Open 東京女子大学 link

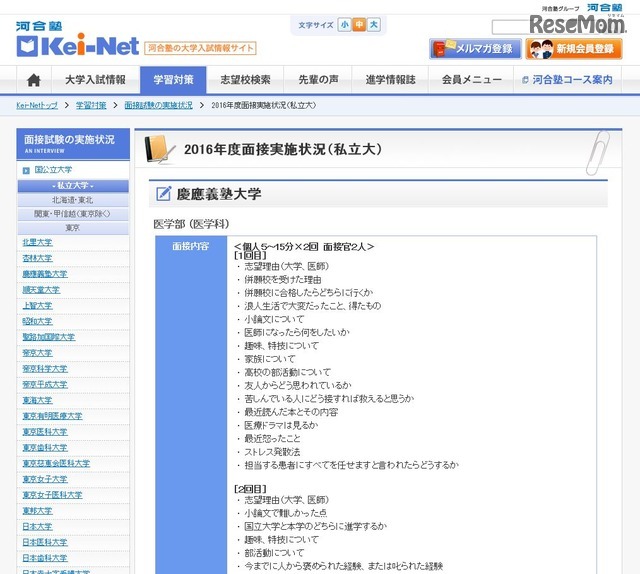pyautogui.click(x=44, y=479)
